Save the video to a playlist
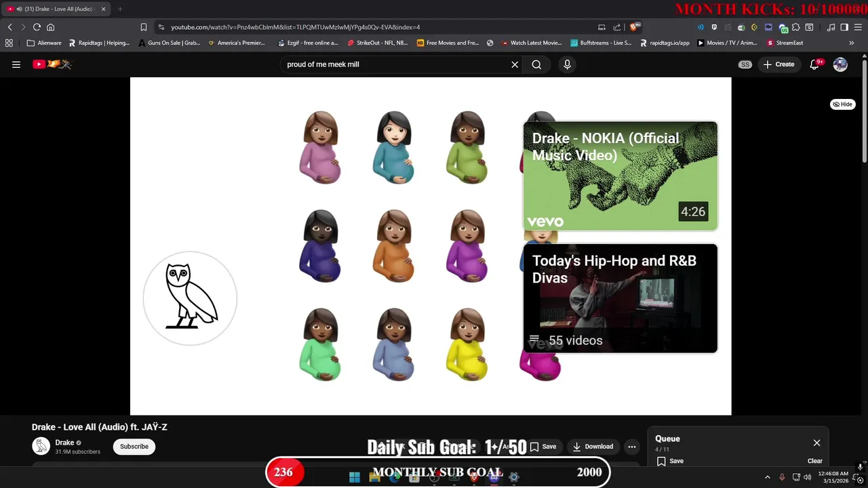Image resolution: width=868 pixels, height=488 pixels. [x=543, y=447]
